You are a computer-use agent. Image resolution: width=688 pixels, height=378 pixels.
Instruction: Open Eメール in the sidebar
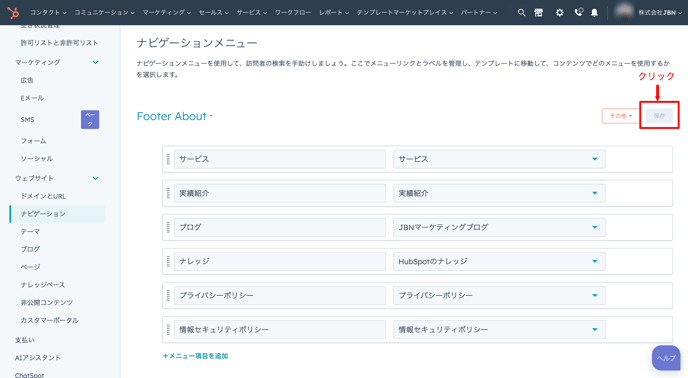click(x=32, y=98)
